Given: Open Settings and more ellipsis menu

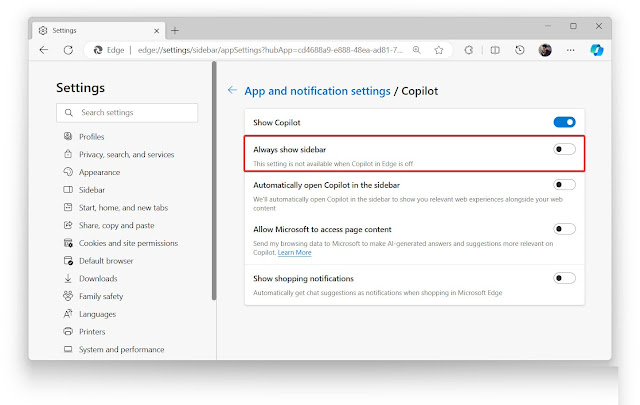Looking at the screenshot, I should click(x=571, y=50).
